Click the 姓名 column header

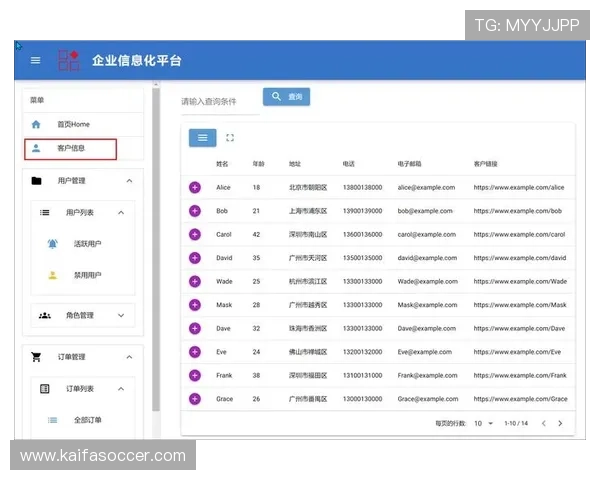tap(222, 164)
